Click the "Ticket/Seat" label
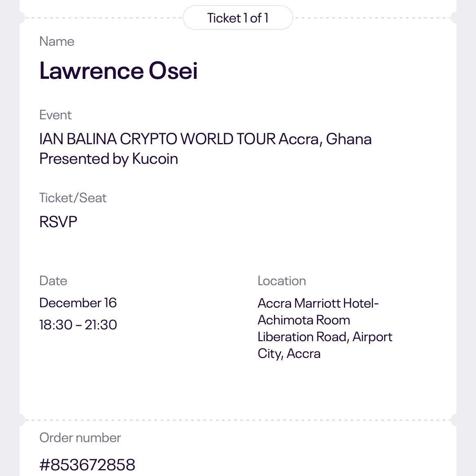Image resolution: width=476 pixels, height=476 pixels. (x=73, y=198)
